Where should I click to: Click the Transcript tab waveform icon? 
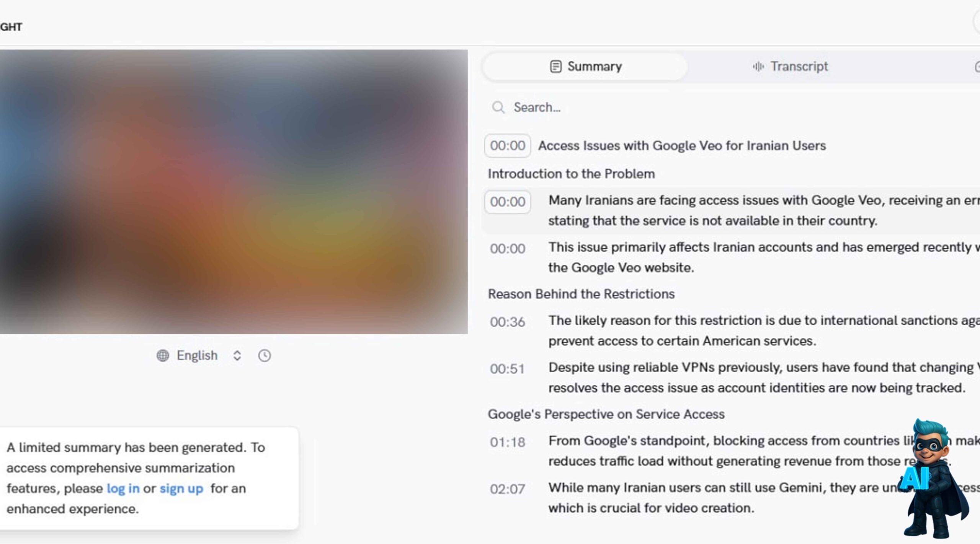(758, 67)
